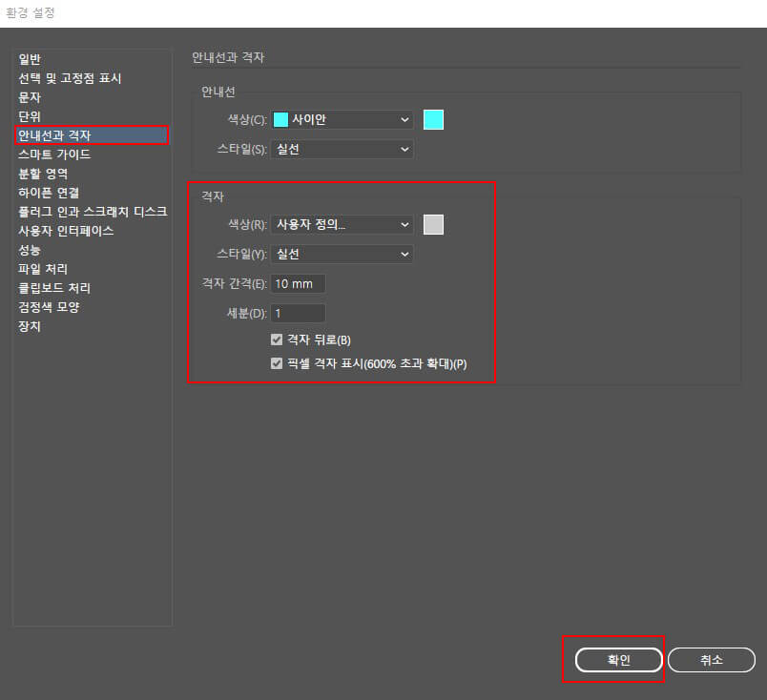Screen dimensions: 767x700
Task: Toggle the 격자 뒤로(B) checkbox
Action: coord(277,340)
